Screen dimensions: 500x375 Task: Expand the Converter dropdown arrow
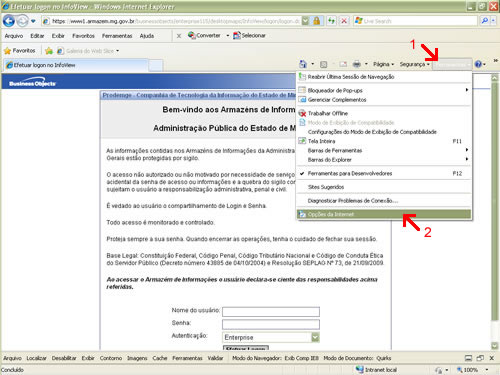228,35
